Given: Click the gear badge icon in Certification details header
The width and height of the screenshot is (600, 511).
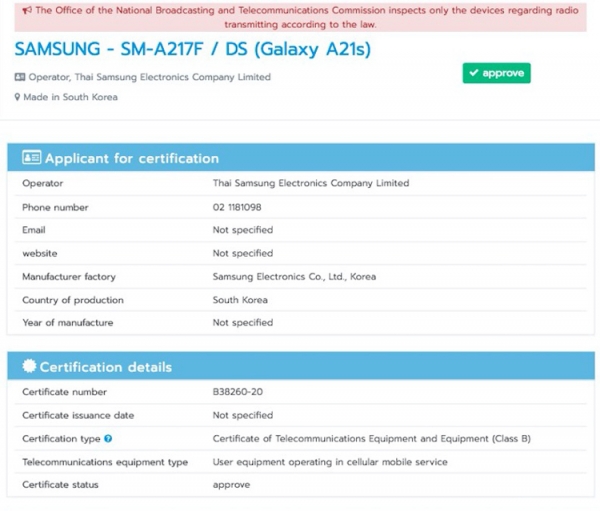Looking at the screenshot, I should (30, 367).
